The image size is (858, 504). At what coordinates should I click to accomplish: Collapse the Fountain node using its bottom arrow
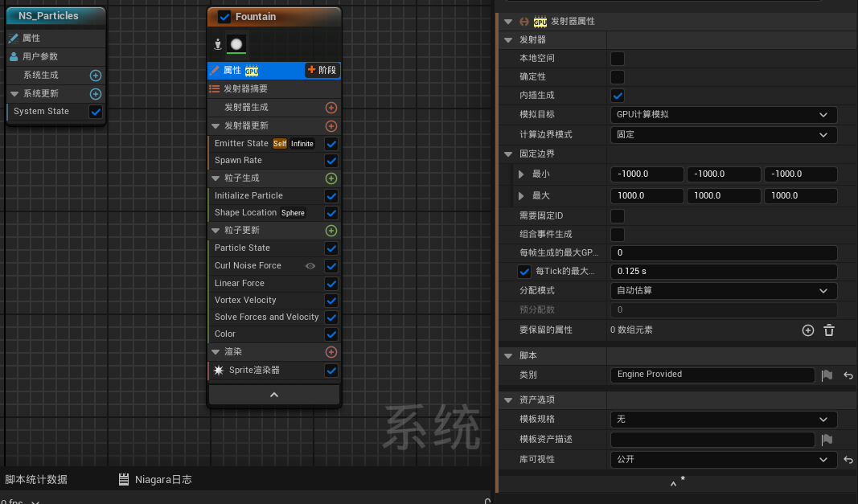click(x=273, y=394)
